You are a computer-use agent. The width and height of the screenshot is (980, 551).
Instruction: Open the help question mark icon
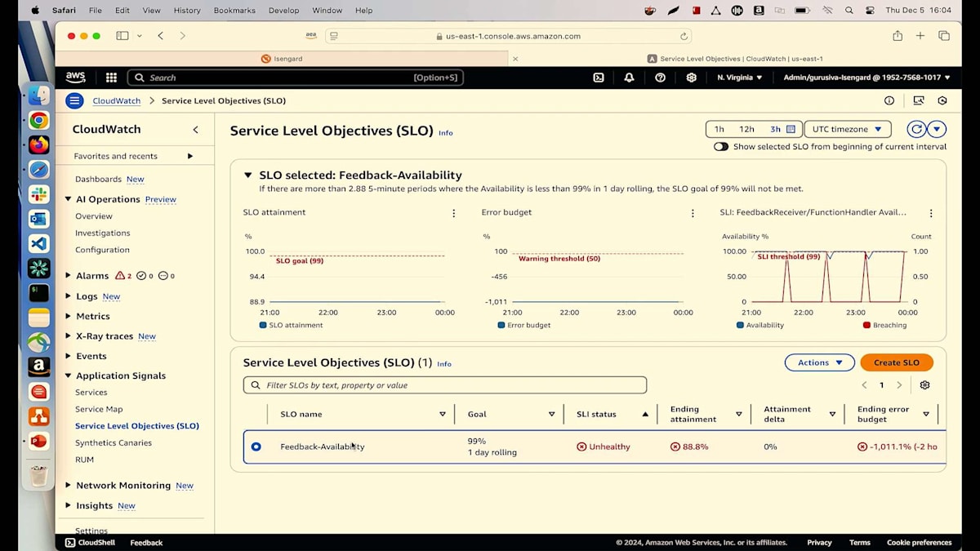coord(660,78)
